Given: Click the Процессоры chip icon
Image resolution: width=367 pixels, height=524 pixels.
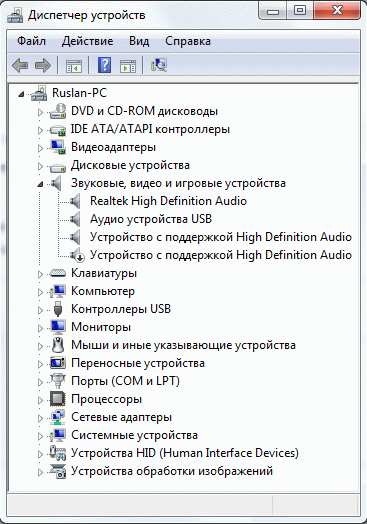Looking at the screenshot, I should [x=58, y=399].
